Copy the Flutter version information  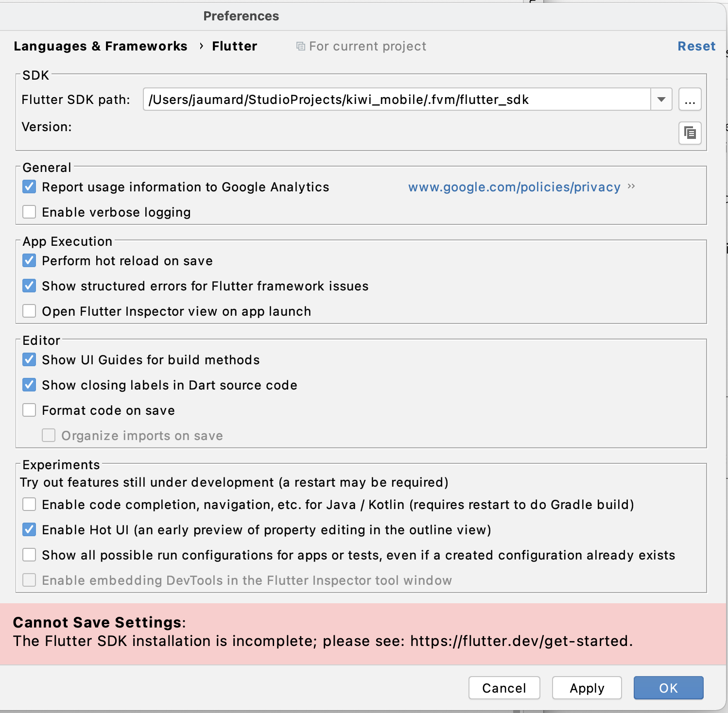coord(690,133)
